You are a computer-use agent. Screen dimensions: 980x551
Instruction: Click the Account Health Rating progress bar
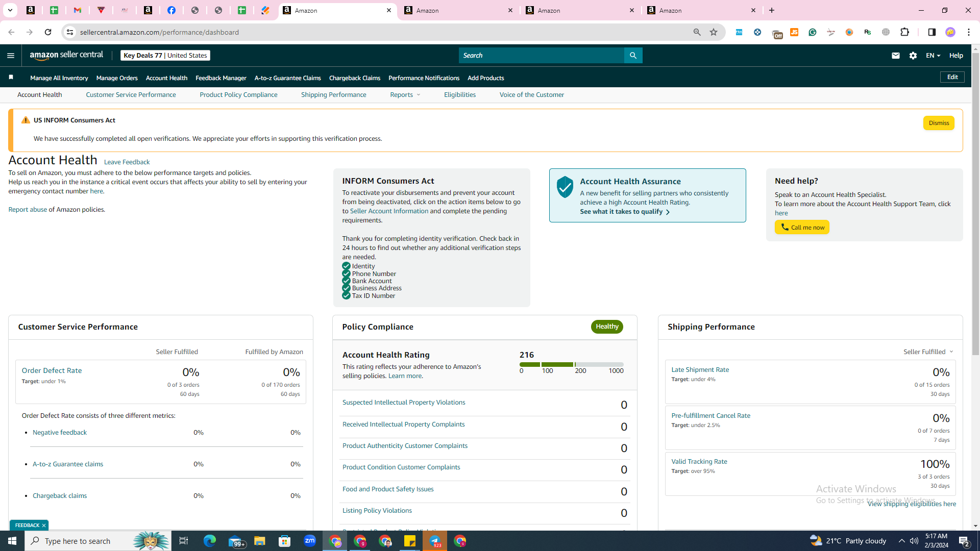coord(571,364)
